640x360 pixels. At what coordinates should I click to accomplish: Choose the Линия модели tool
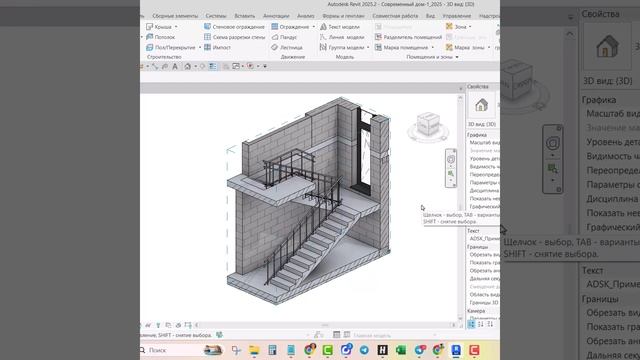click(342, 37)
